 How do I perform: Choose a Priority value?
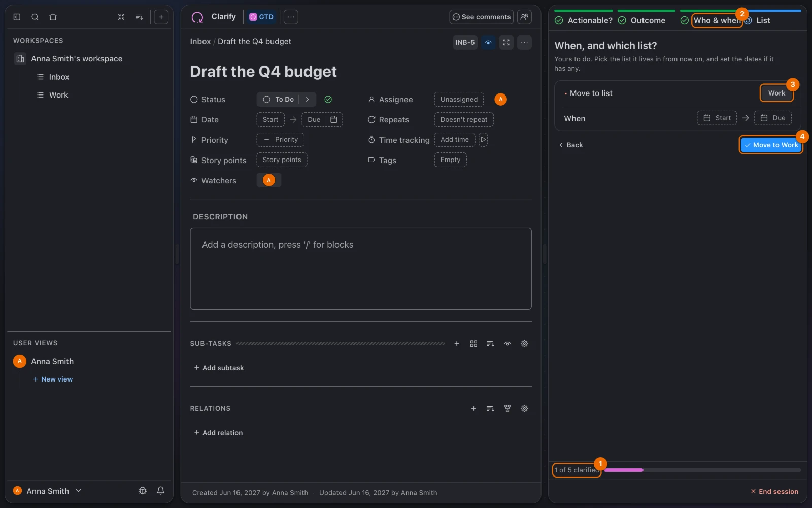click(281, 139)
